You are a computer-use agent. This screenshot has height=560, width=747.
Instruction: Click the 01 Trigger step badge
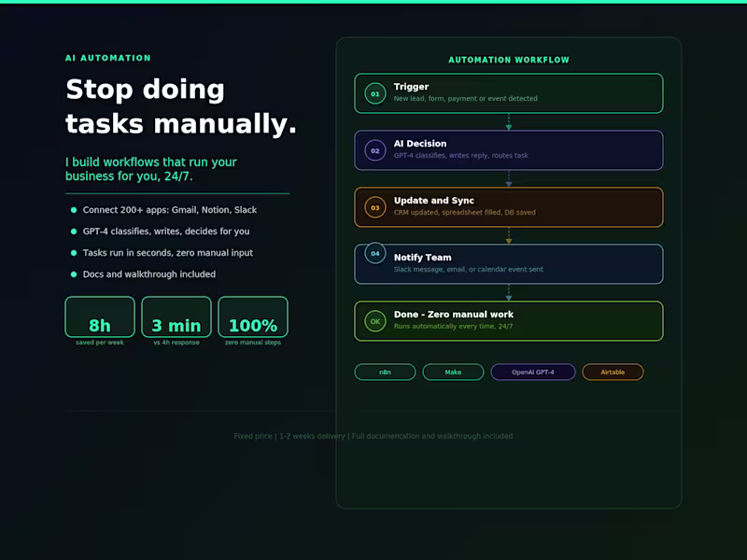pos(373,93)
